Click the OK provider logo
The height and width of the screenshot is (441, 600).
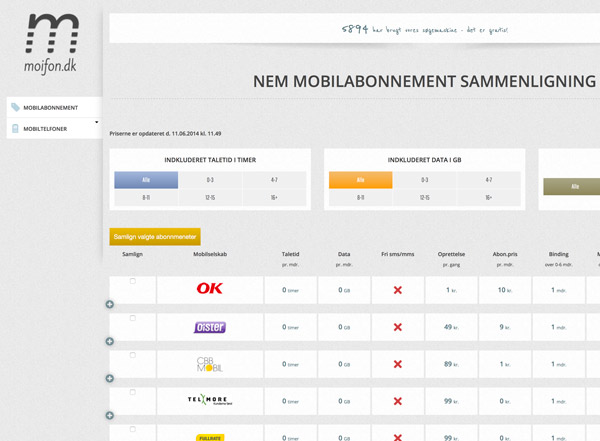pyautogui.click(x=210, y=288)
